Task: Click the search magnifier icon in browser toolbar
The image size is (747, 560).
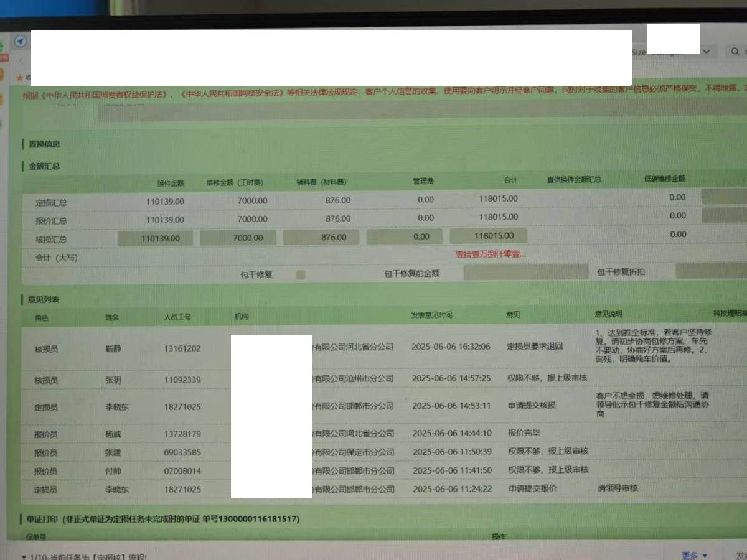Action: click(x=736, y=53)
